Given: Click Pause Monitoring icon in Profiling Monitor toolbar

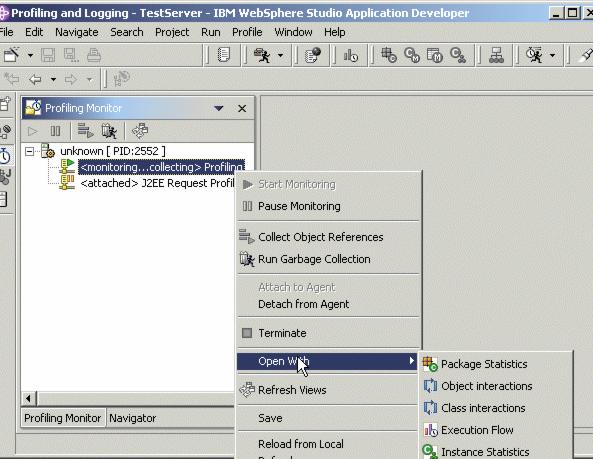Looking at the screenshot, I should (x=55, y=131).
